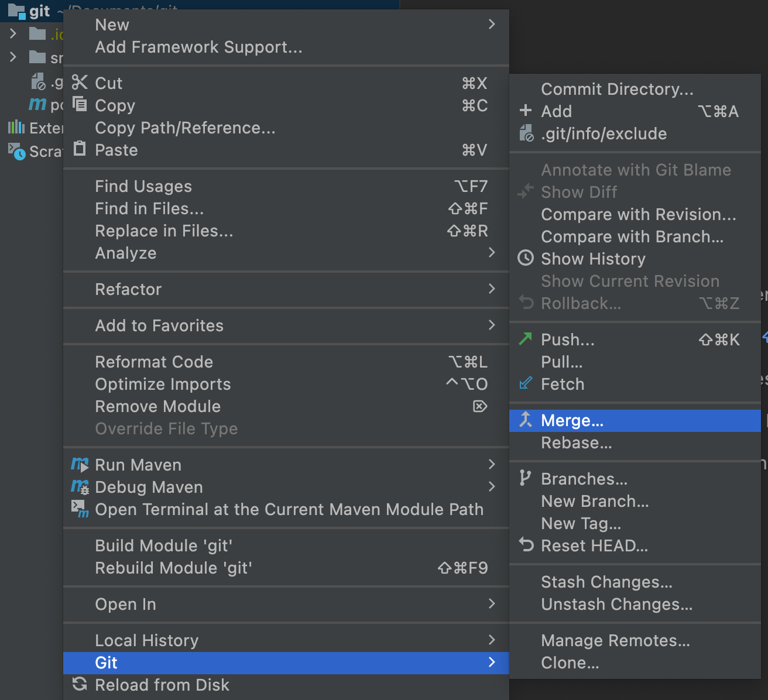Select Commit Directory... entry

[x=617, y=89]
